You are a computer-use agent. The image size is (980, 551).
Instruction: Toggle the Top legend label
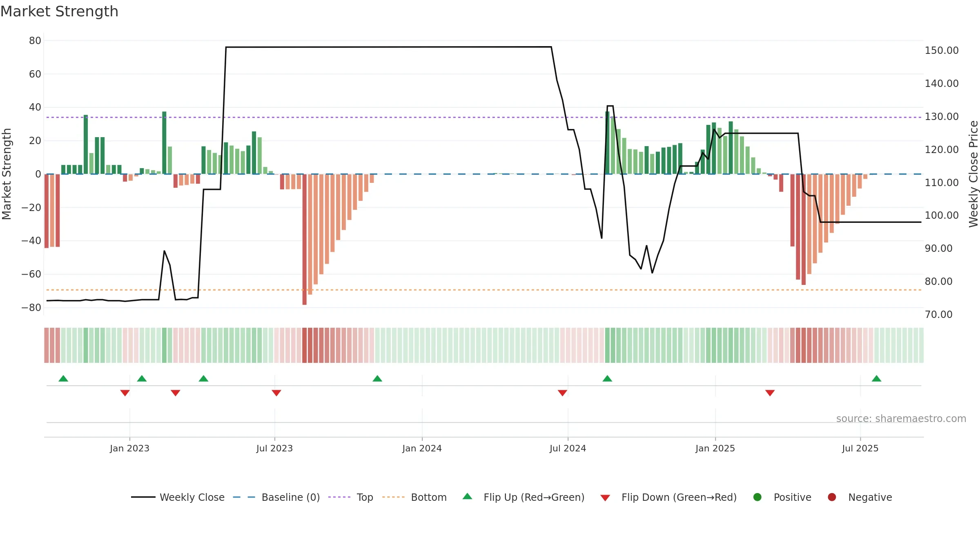point(365,498)
